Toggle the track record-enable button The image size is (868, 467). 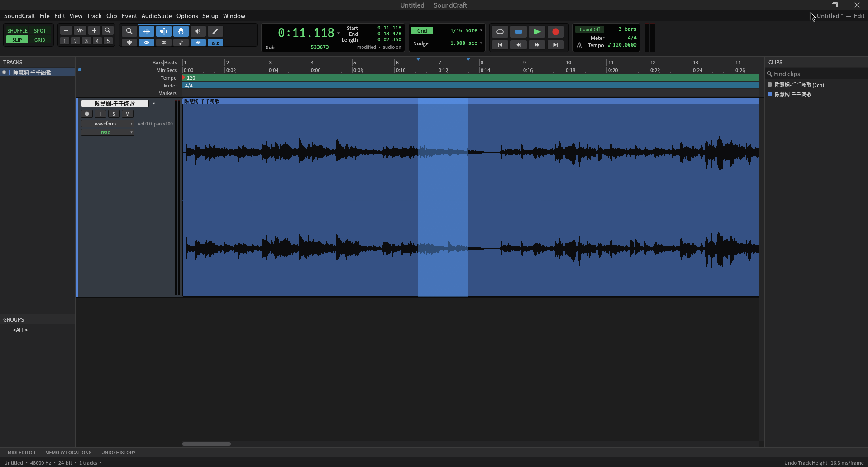click(x=87, y=114)
